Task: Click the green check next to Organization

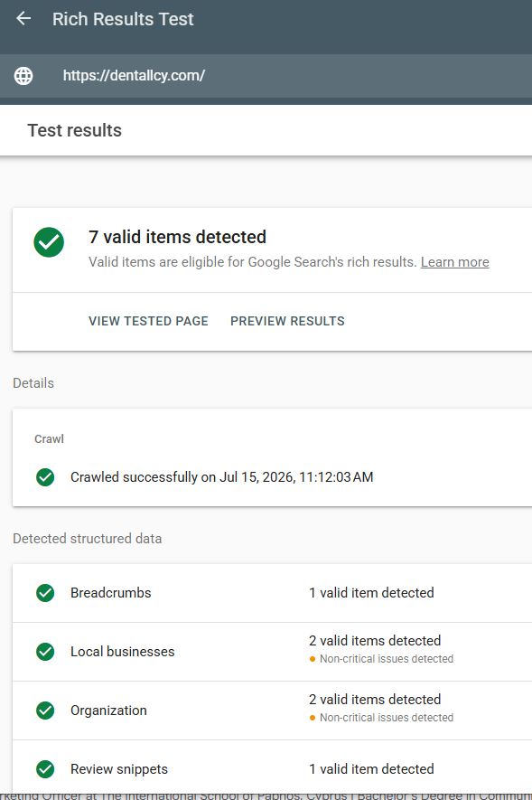Action: tap(45, 711)
